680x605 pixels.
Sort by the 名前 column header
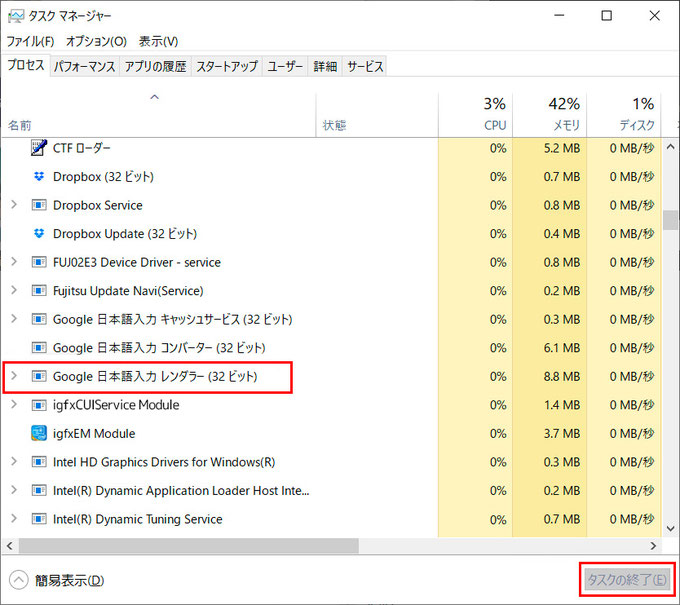[158, 114]
